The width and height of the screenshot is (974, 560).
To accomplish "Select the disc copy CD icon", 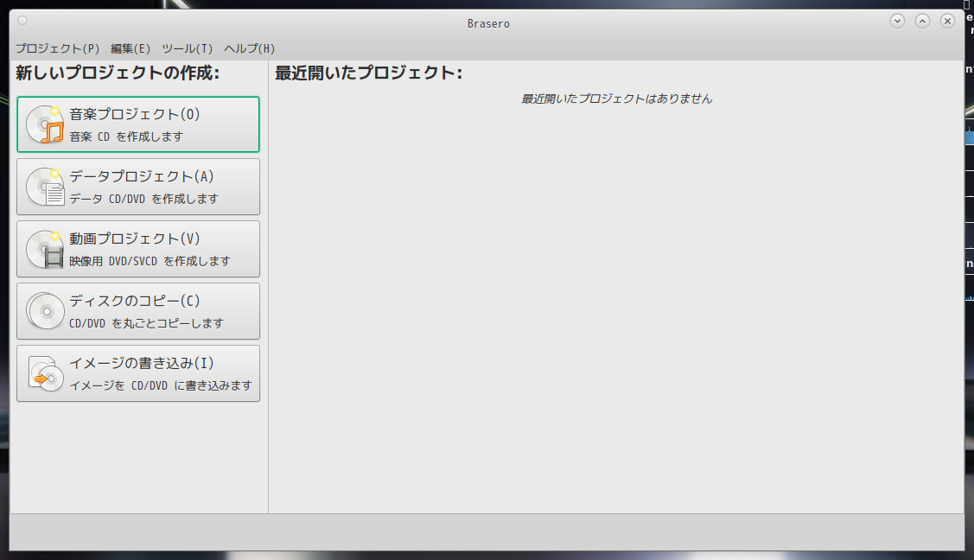I will pyautogui.click(x=44, y=310).
